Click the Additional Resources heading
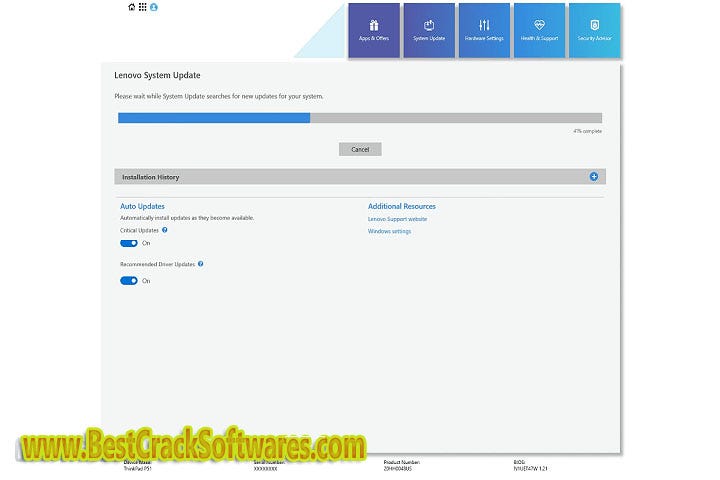 pyautogui.click(x=402, y=206)
